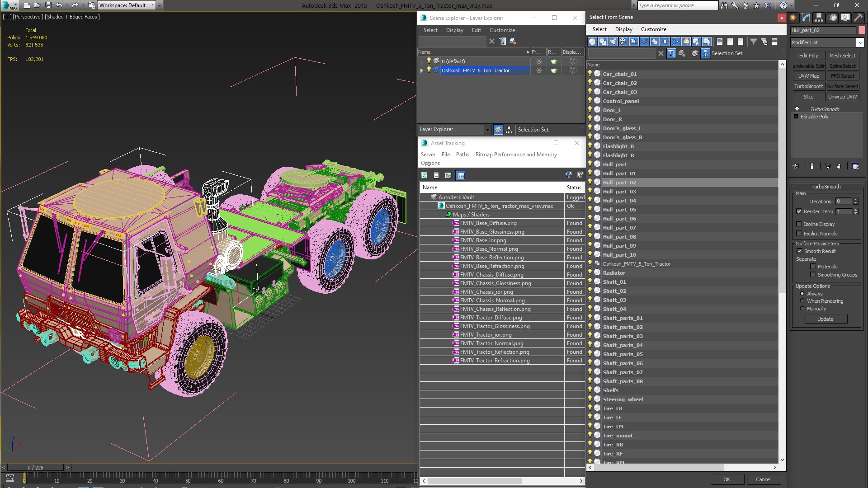Open Create panel star icon
This screenshot has width=868, height=488.
coord(793,18)
